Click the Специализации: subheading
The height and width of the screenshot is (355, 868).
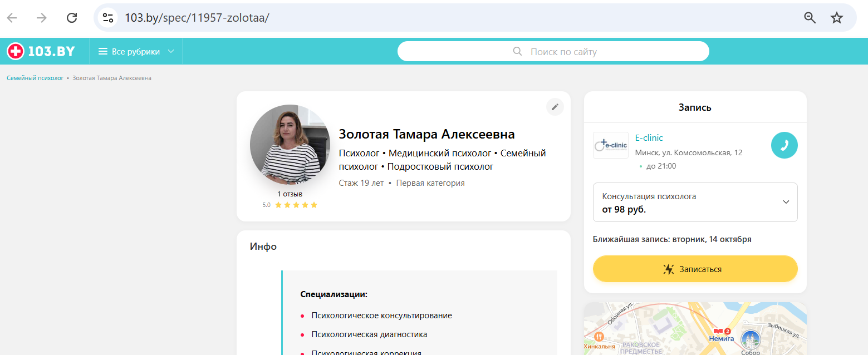coord(334,294)
